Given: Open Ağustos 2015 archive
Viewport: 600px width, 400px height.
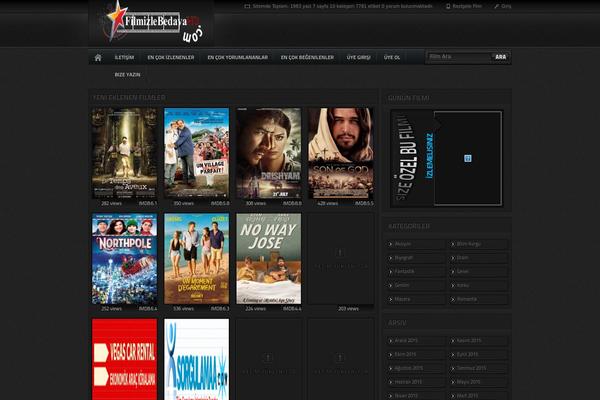Looking at the screenshot, I should click(409, 368).
